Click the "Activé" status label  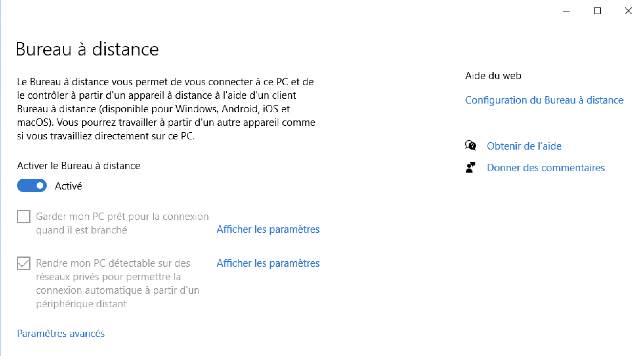click(68, 186)
